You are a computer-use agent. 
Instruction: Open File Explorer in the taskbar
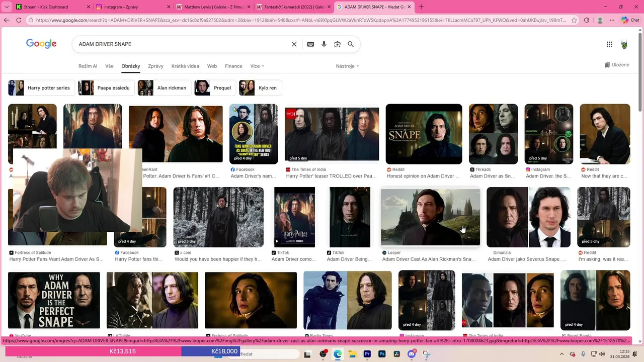(x=352, y=354)
